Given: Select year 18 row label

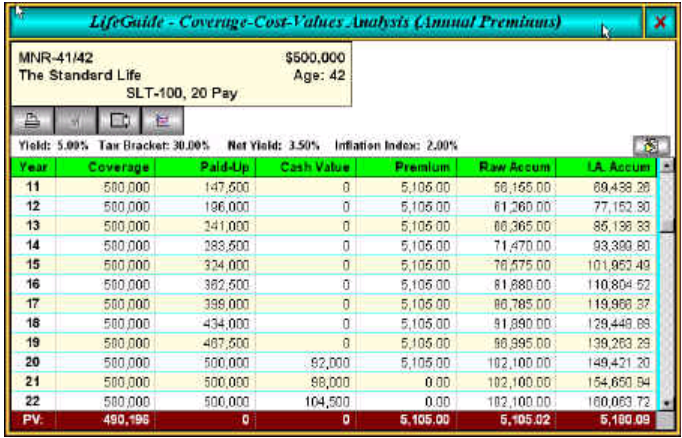Looking at the screenshot, I should point(33,323).
